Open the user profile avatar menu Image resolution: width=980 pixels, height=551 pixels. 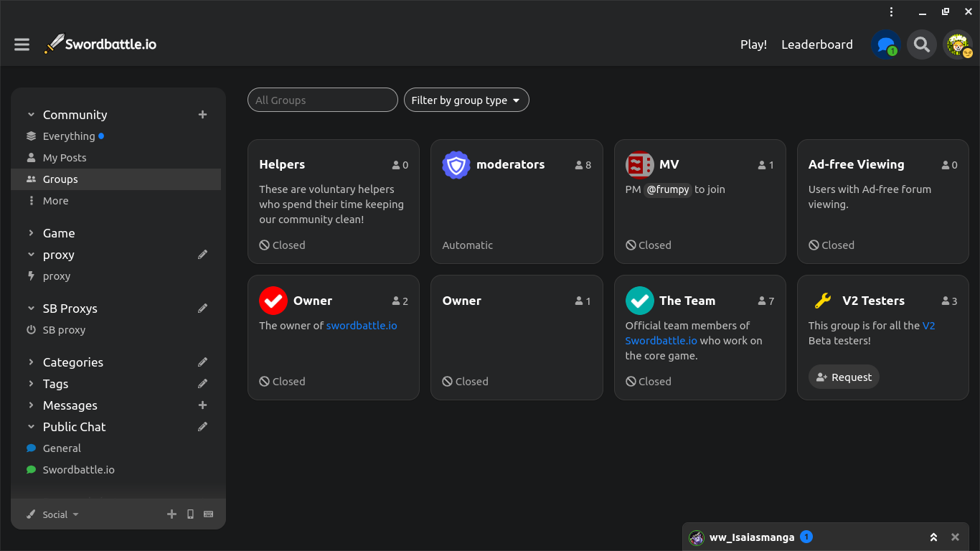958,44
